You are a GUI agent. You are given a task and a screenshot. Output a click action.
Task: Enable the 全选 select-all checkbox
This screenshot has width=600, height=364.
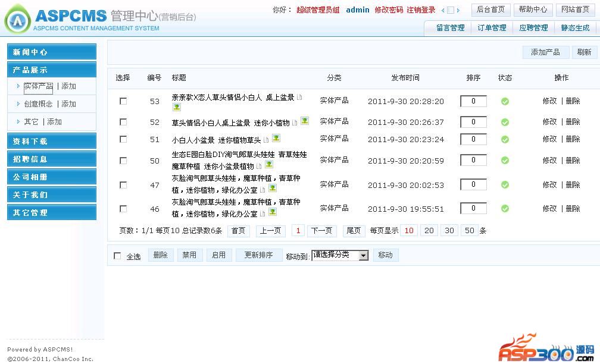point(117,256)
